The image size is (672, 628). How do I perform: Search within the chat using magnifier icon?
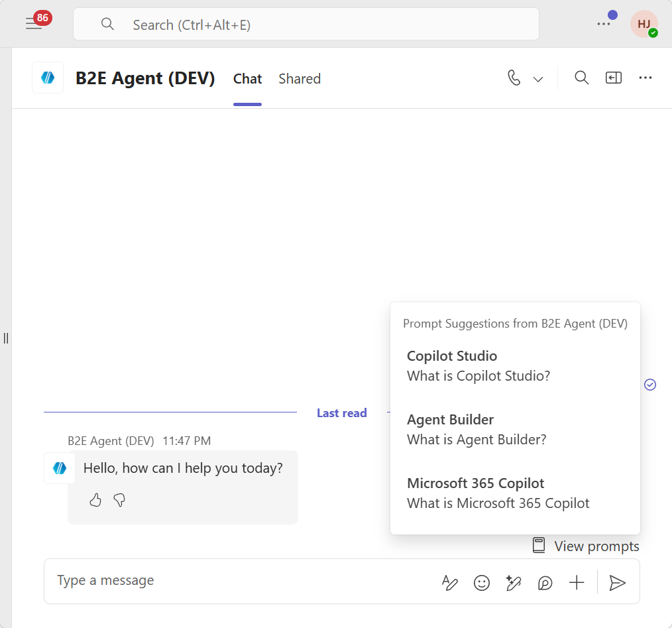pos(581,78)
